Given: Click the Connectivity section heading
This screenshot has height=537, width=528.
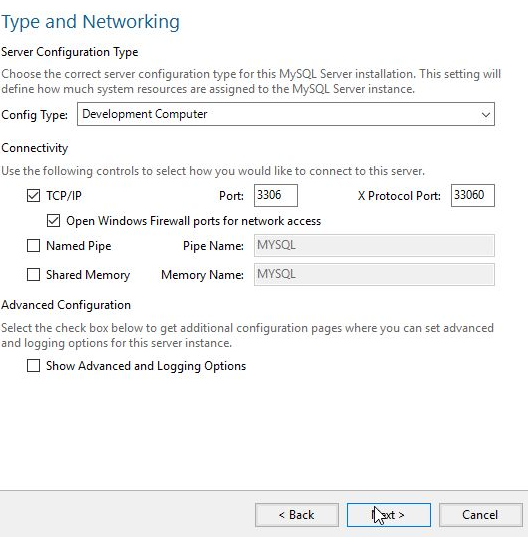Looking at the screenshot, I should coord(35,148).
